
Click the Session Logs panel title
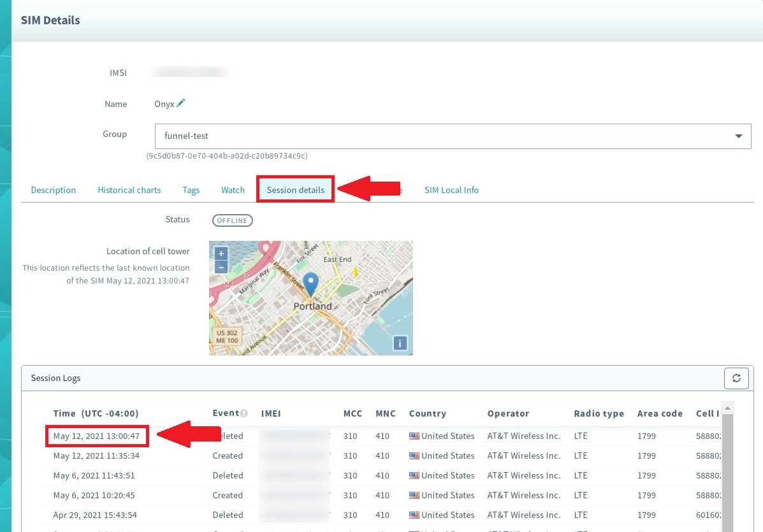(x=55, y=378)
